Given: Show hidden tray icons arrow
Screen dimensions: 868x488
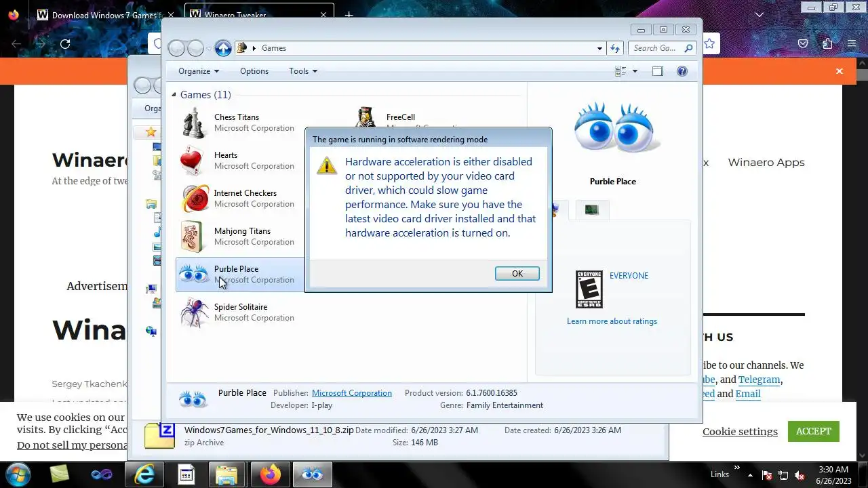Looking at the screenshot, I should click(x=751, y=475).
